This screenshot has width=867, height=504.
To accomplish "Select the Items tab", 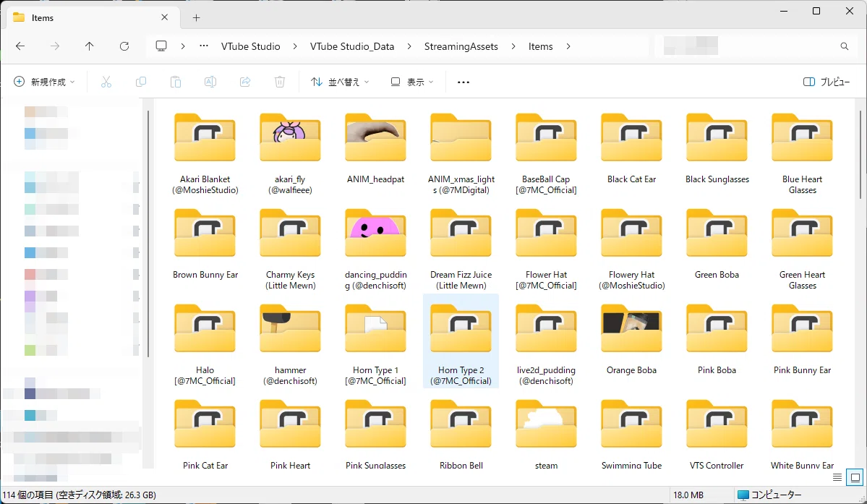I will tap(91, 17).
